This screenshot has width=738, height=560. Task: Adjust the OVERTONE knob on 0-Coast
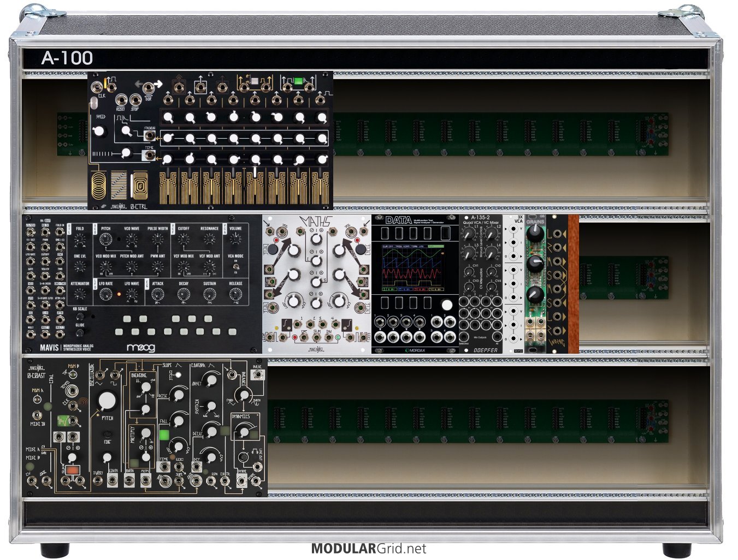pyautogui.click(x=145, y=388)
